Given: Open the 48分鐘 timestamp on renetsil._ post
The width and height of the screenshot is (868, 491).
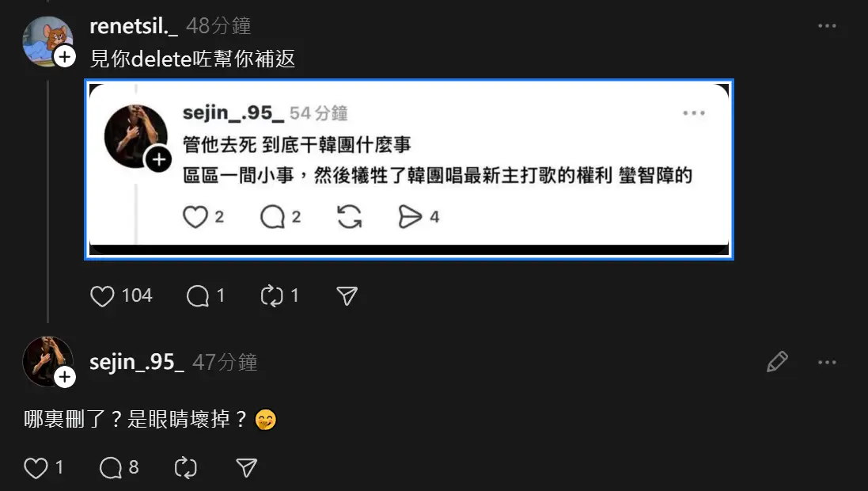Looking at the screenshot, I should click(x=218, y=26).
